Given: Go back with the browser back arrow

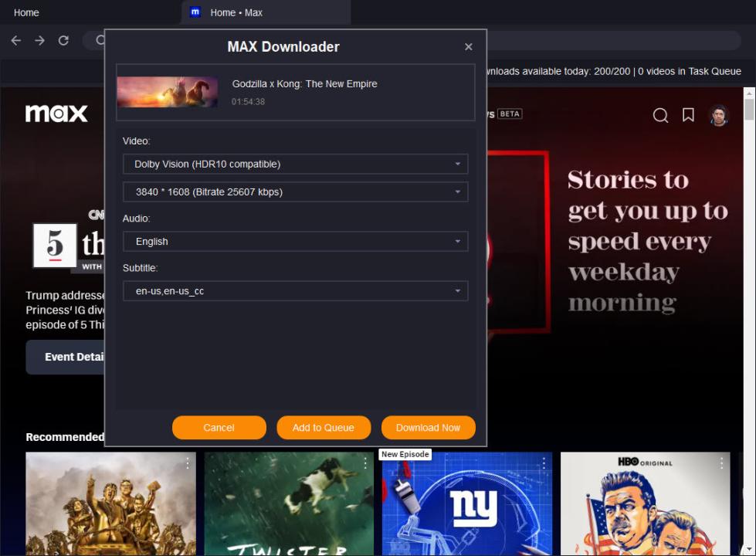Looking at the screenshot, I should tap(16, 40).
